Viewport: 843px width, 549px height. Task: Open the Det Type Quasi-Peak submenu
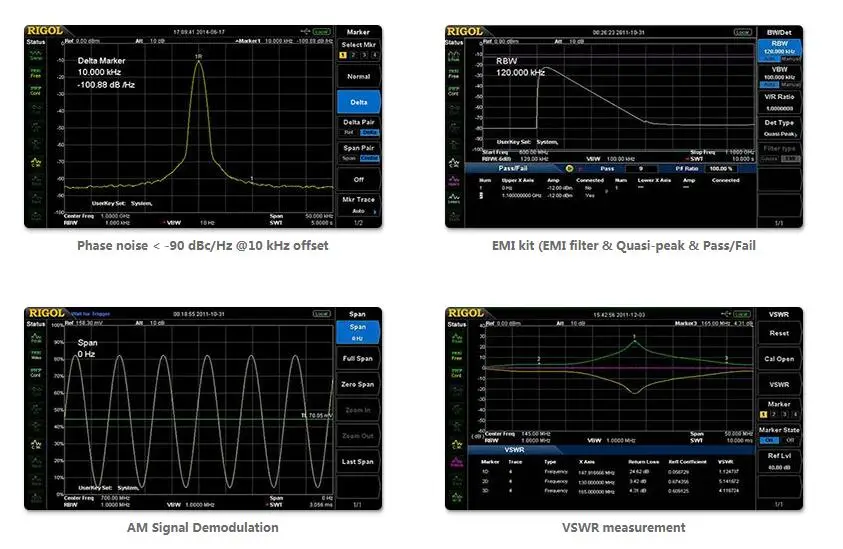coord(780,128)
